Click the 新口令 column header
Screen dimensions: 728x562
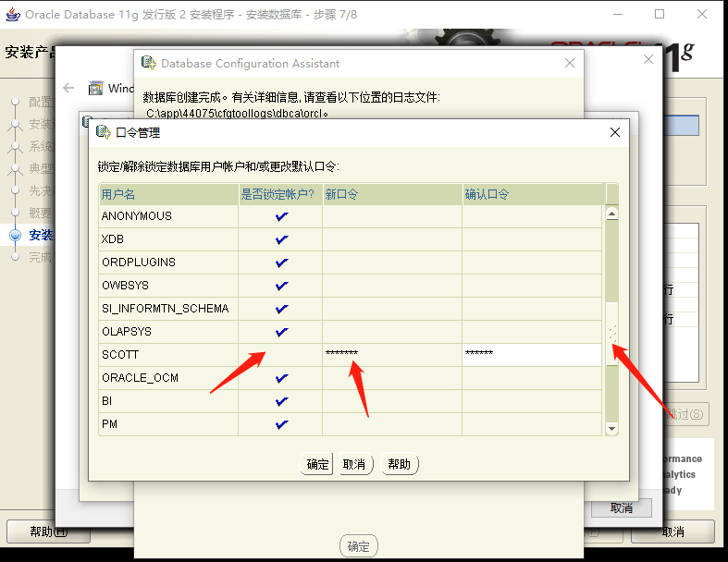pos(392,194)
